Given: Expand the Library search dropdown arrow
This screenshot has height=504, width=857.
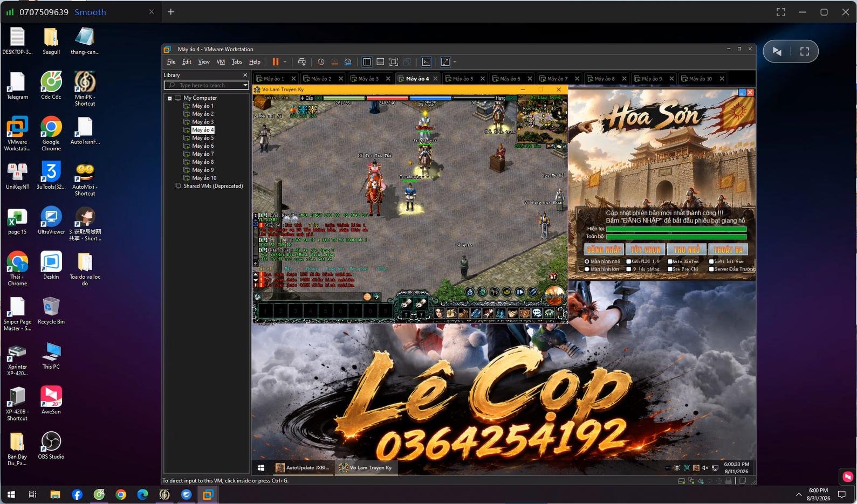Looking at the screenshot, I should [x=245, y=85].
